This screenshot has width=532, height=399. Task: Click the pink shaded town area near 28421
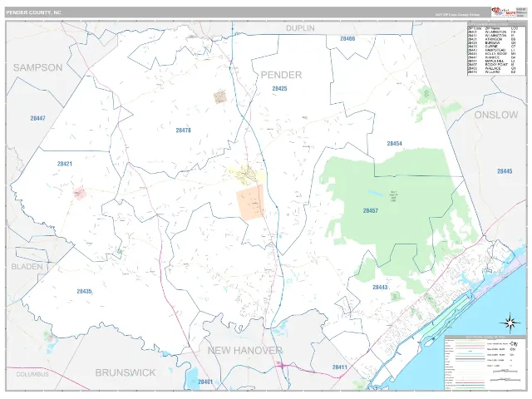[x=80, y=194]
